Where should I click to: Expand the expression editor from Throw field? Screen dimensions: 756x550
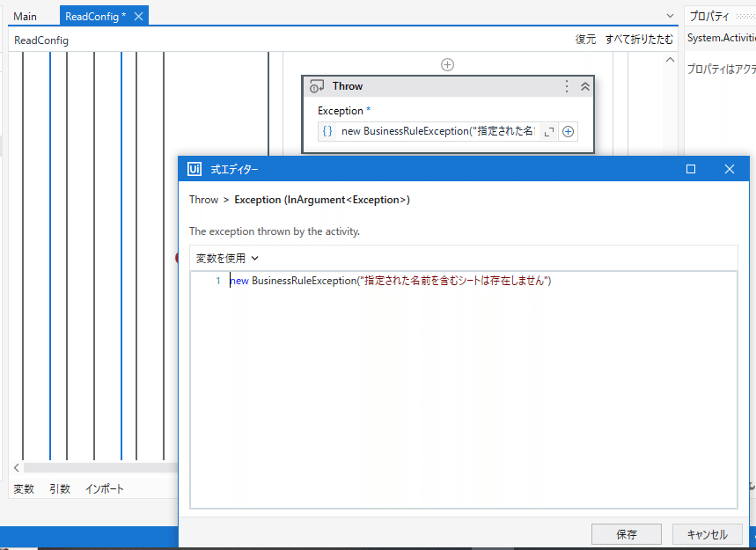(x=548, y=132)
